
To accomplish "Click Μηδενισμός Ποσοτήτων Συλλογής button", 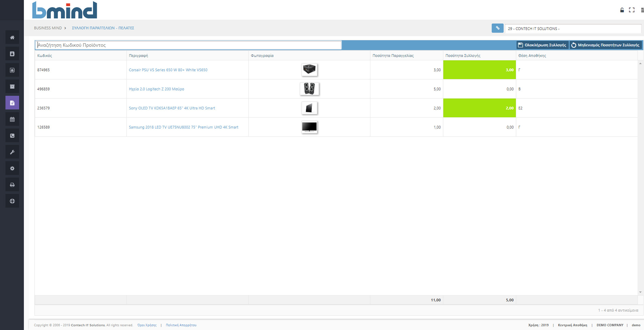I will coord(605,45).
